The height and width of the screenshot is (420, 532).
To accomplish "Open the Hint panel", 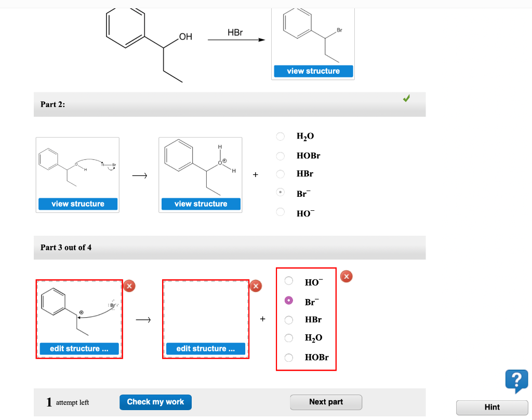I will pyautogui.click(x=491, y=407).
